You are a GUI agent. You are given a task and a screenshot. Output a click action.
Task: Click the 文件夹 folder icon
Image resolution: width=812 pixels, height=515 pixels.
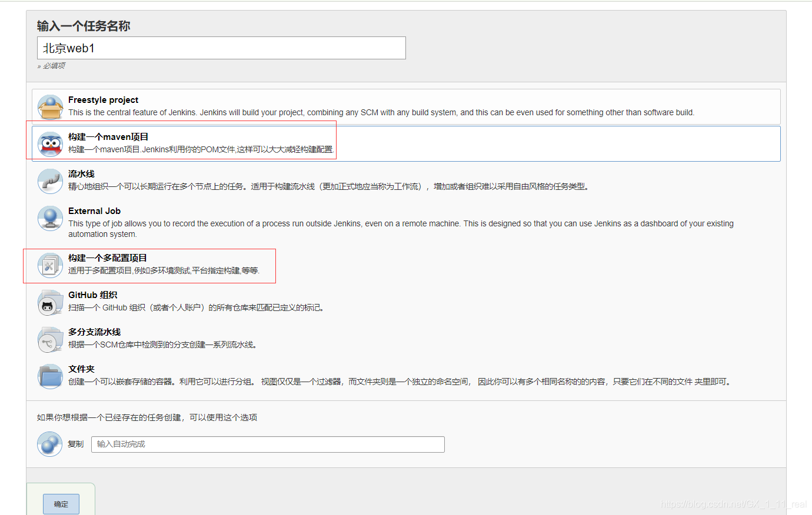(x=50, y=376)
